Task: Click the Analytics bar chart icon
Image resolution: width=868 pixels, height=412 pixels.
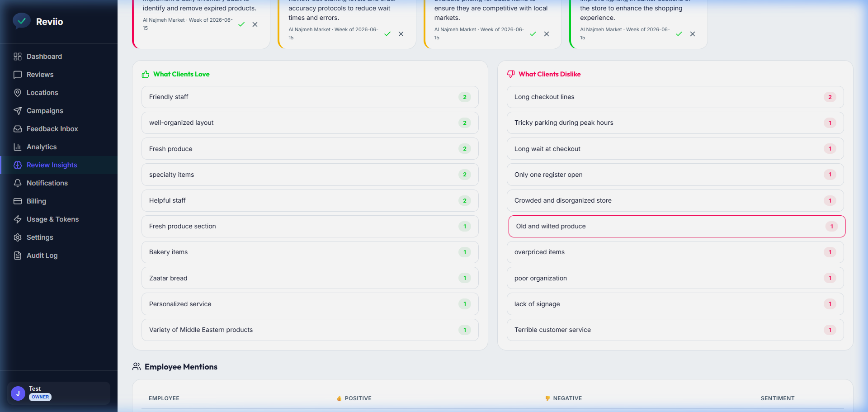Action: click(x=18, y=147)
